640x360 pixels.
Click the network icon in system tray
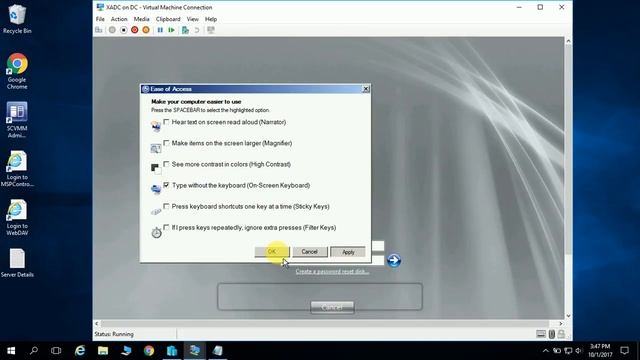[x=568, y=351]
